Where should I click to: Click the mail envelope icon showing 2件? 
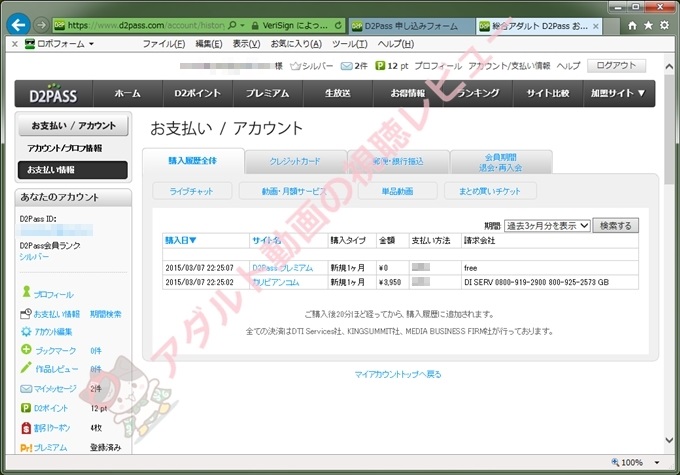(346, 66)
